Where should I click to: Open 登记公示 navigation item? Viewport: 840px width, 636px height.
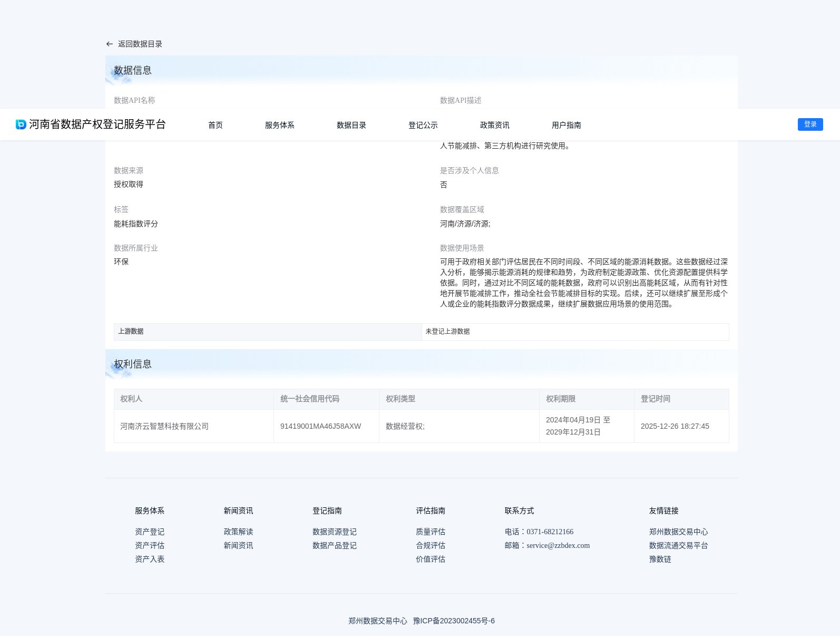[423, 125]
